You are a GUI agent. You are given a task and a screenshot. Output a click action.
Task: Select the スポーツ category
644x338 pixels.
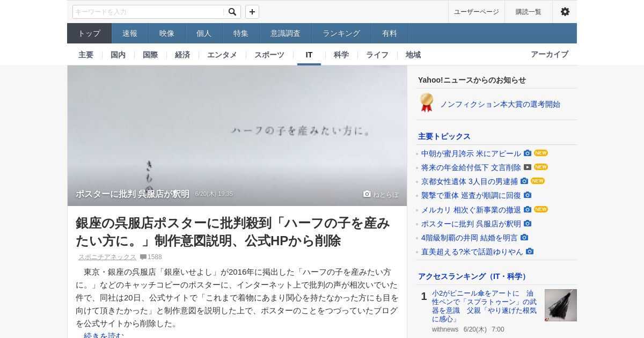click(269, 55)
